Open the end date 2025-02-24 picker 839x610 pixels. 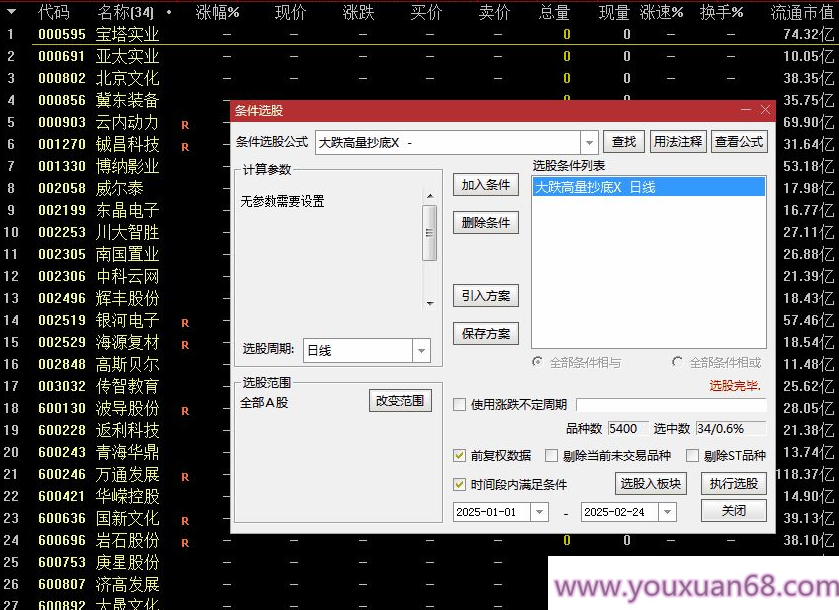669,511
